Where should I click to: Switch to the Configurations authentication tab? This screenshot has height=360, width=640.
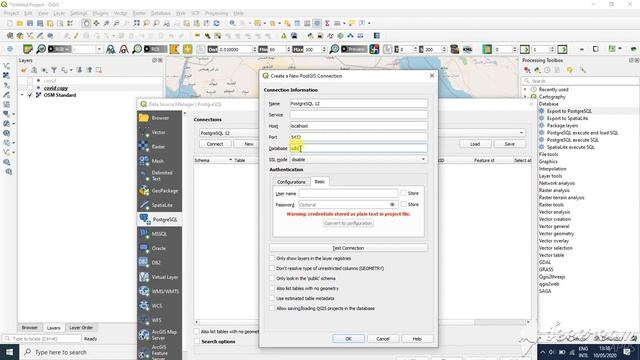coord(291,182)
